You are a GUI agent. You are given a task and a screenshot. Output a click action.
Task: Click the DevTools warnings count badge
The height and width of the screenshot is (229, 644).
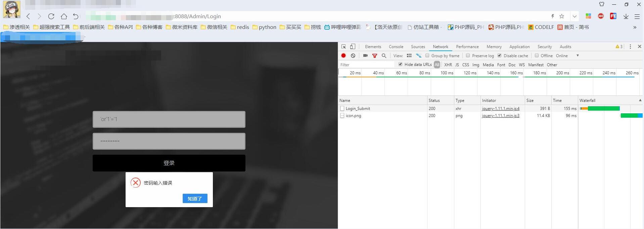[619, 47]
